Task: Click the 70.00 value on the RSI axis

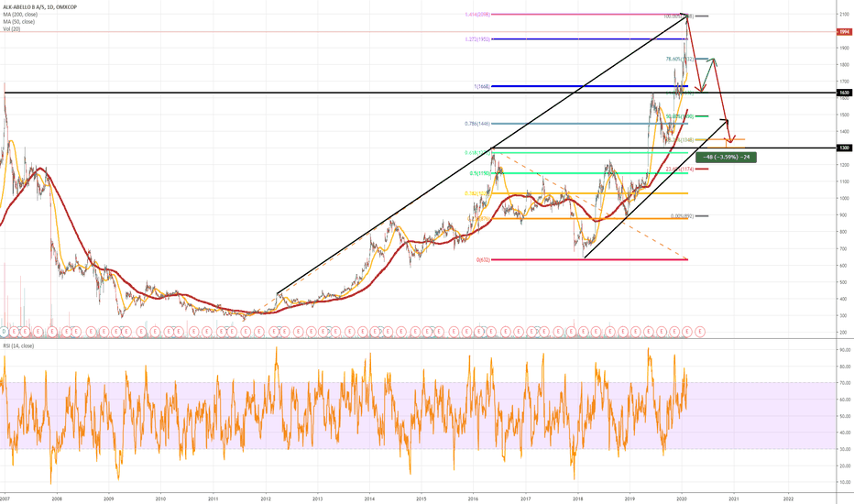Action: click(x=845, y=383)
